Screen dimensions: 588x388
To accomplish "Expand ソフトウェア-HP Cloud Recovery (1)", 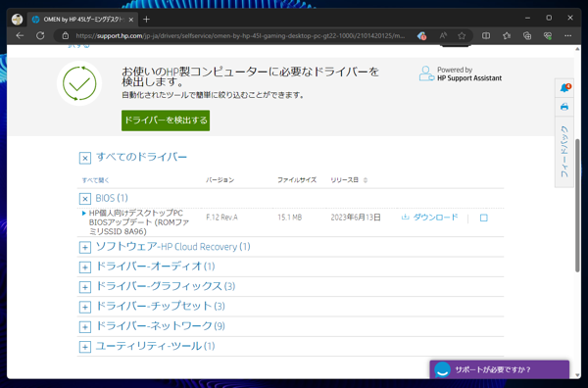I will 85,248.
